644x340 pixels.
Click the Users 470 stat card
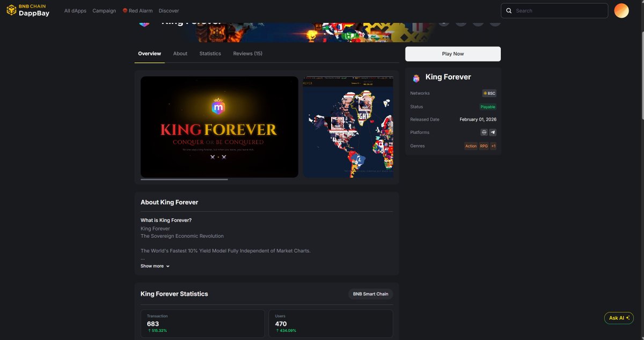(331, 323)
